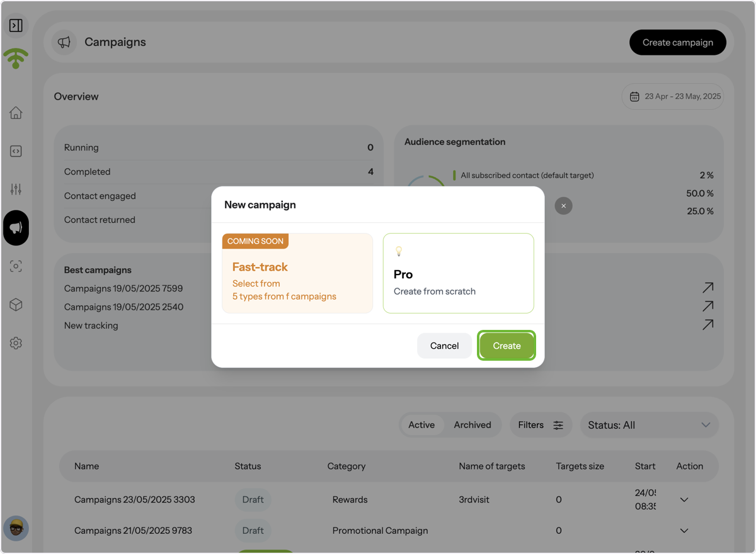The width and height of the screenshot is (756, 554).
Task: Select the Pro create from scratch card
Action: (x=459, y=273)
